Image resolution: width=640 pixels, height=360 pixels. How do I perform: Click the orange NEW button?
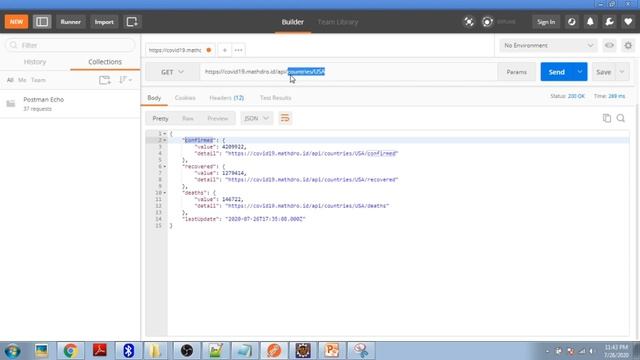tap(16, 22)
